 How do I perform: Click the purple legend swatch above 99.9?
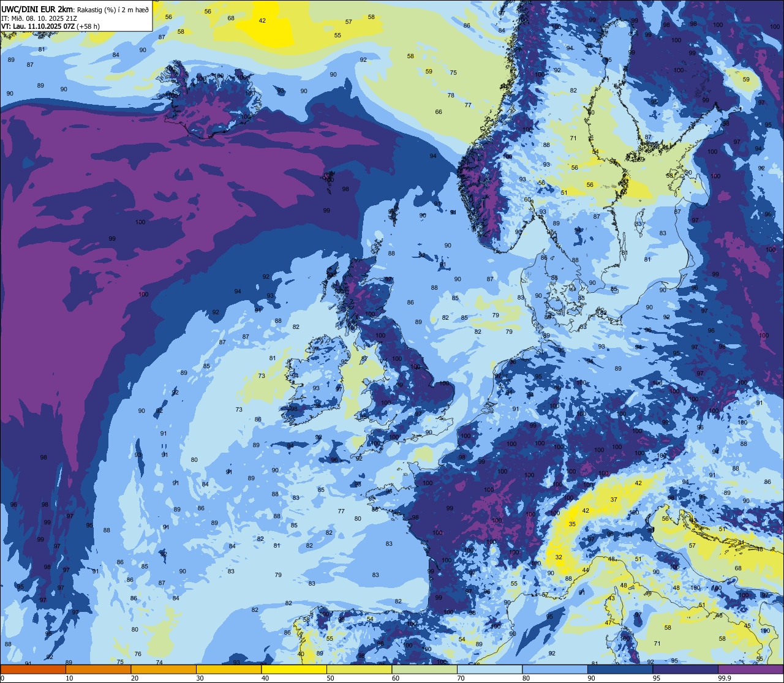coord(750,669)
